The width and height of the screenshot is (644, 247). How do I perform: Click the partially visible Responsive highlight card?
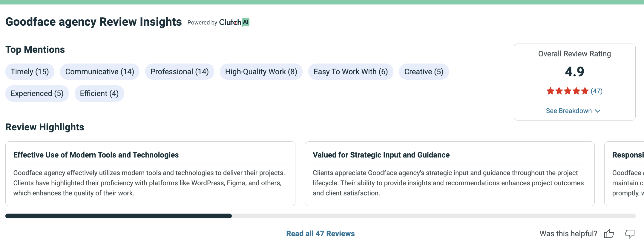click(x=624, y=174)
